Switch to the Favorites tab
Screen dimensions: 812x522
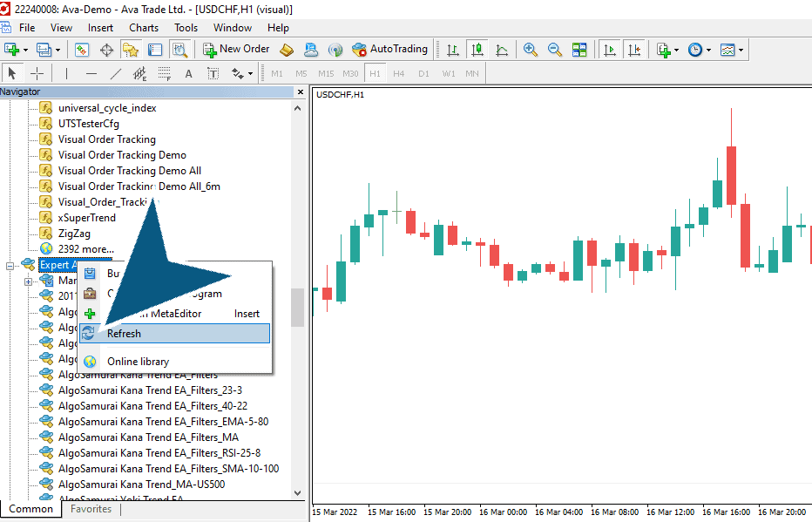[91, 509]
